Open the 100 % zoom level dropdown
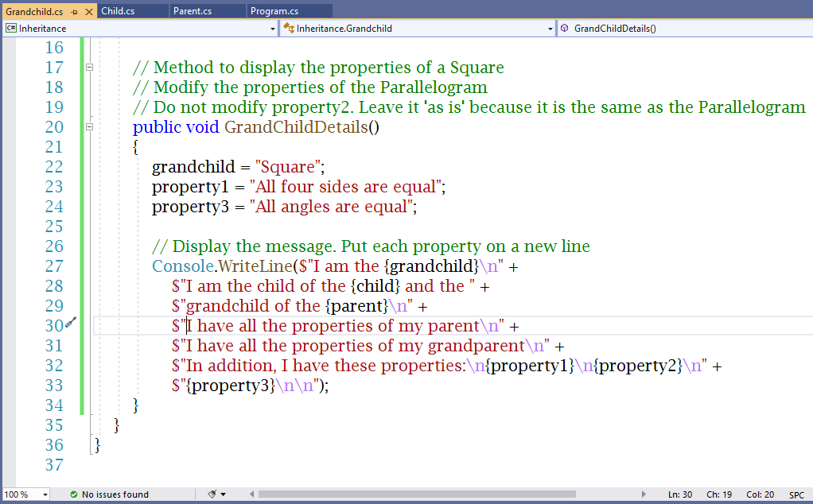 point(45,494)
